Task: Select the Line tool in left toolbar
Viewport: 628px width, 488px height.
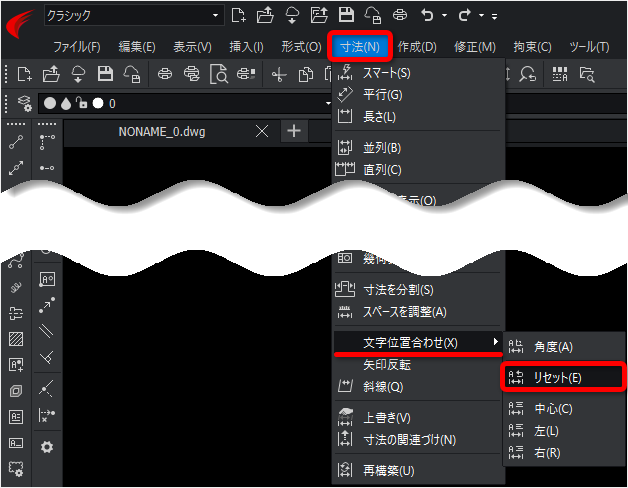Action: click(x=16, y=142)
